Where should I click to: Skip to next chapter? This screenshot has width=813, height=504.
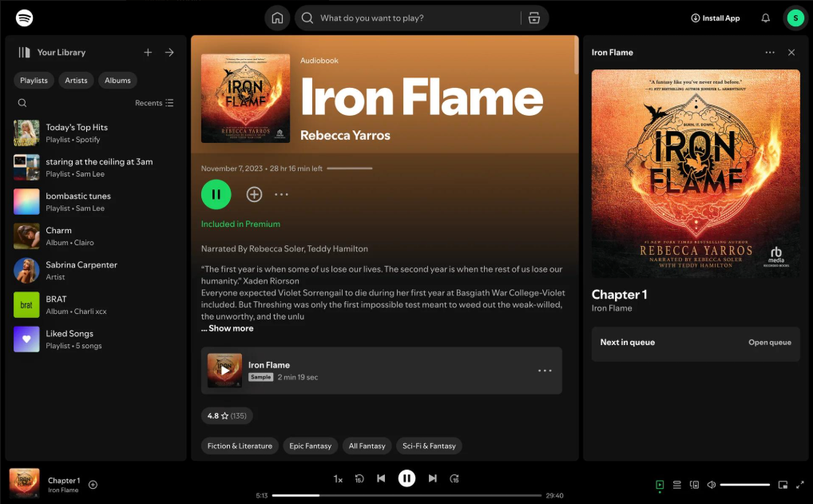[x=432, y=478]
